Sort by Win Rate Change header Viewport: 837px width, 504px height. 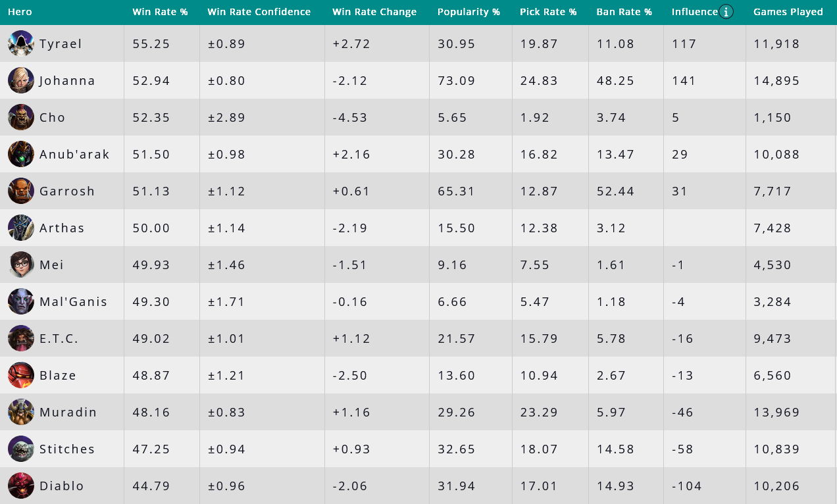374,12
